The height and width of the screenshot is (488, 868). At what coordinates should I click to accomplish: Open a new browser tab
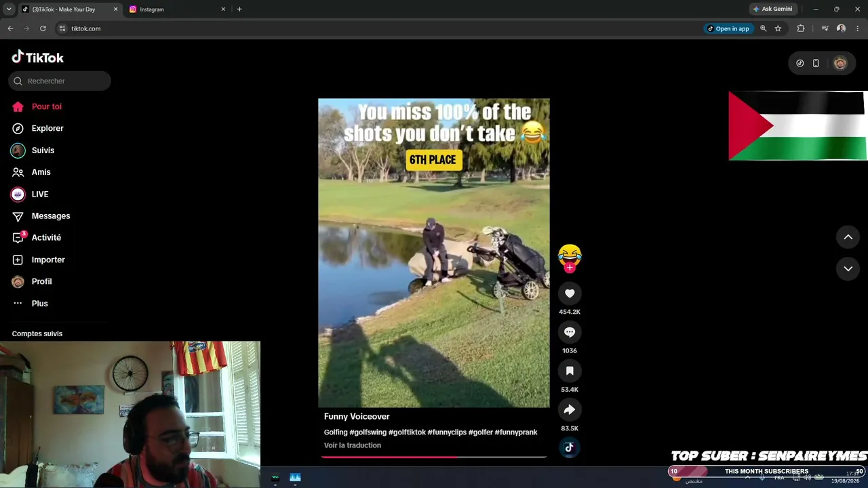(x=239, y=9)
